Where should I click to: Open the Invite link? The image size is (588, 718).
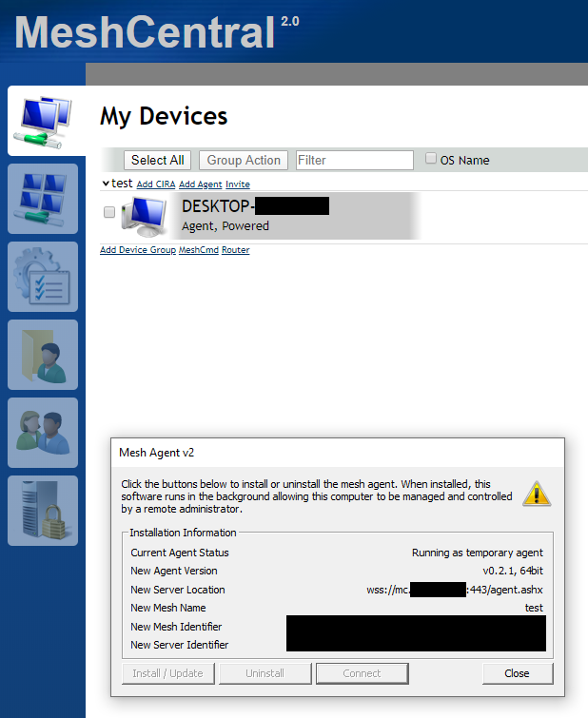point(238,184)
